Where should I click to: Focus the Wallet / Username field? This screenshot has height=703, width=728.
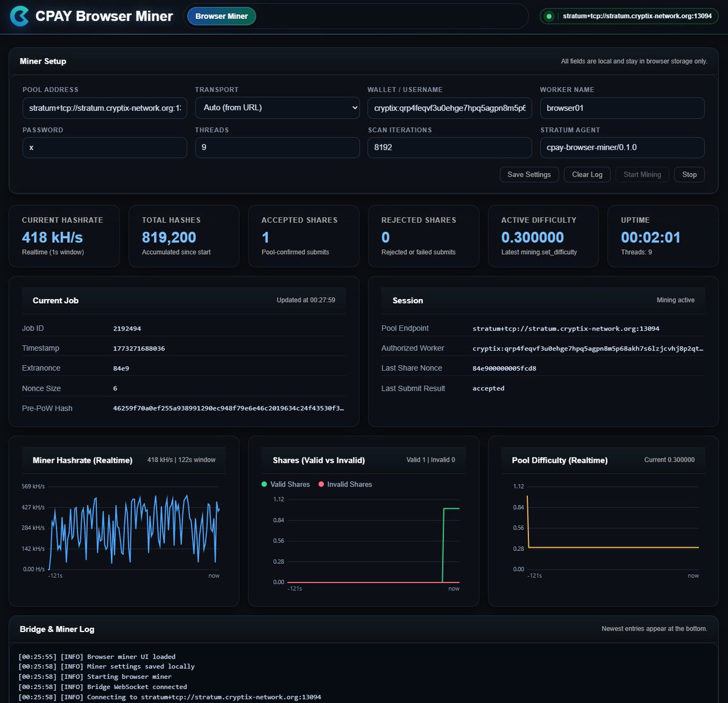coord(450,108)
